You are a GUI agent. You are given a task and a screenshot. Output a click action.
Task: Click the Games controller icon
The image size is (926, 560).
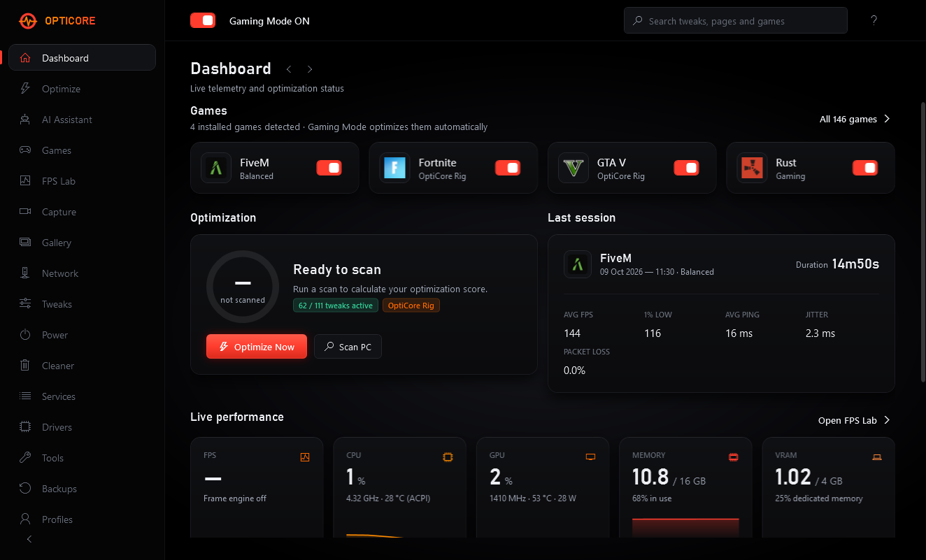25,150
